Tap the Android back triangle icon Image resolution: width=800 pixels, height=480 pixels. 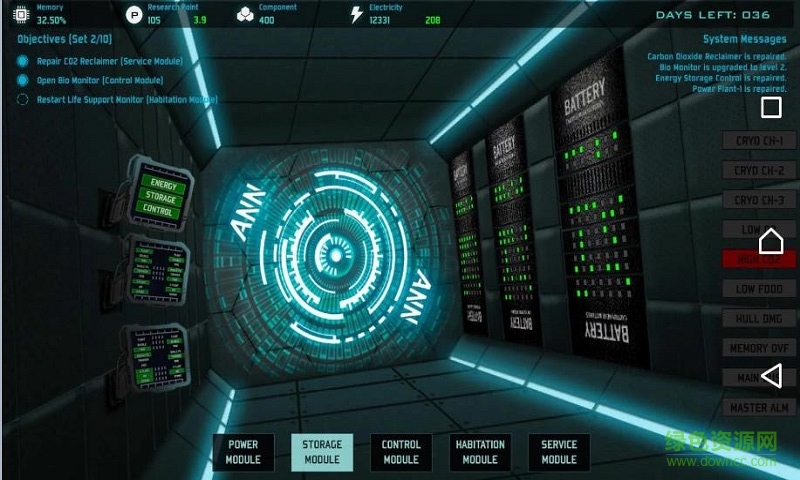pyautogui.click(x=771, y=375)
